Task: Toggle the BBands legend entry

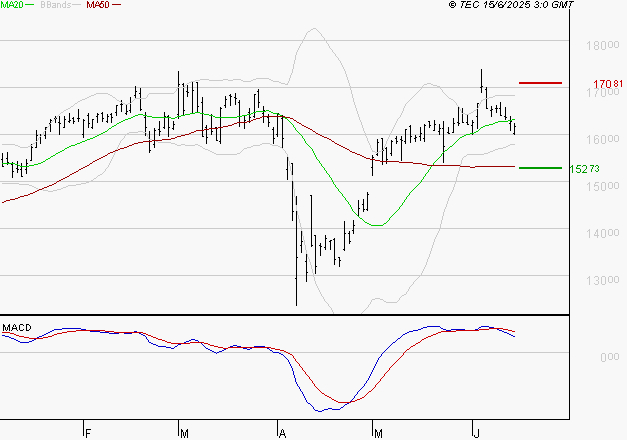Action: [x=57, y=6]
